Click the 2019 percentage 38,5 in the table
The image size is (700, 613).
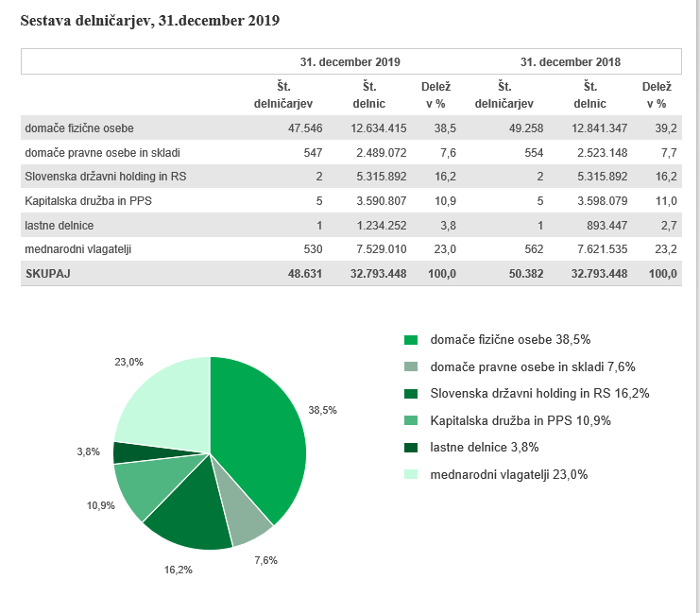[445, 128]
